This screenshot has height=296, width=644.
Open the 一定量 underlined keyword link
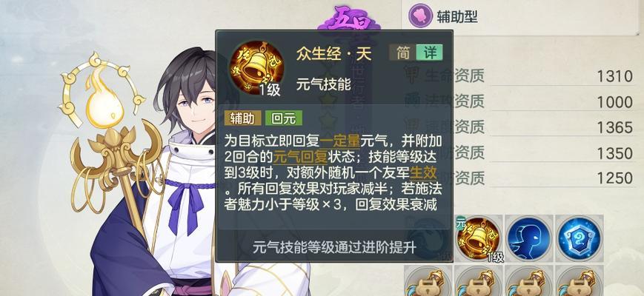(340, 141)
